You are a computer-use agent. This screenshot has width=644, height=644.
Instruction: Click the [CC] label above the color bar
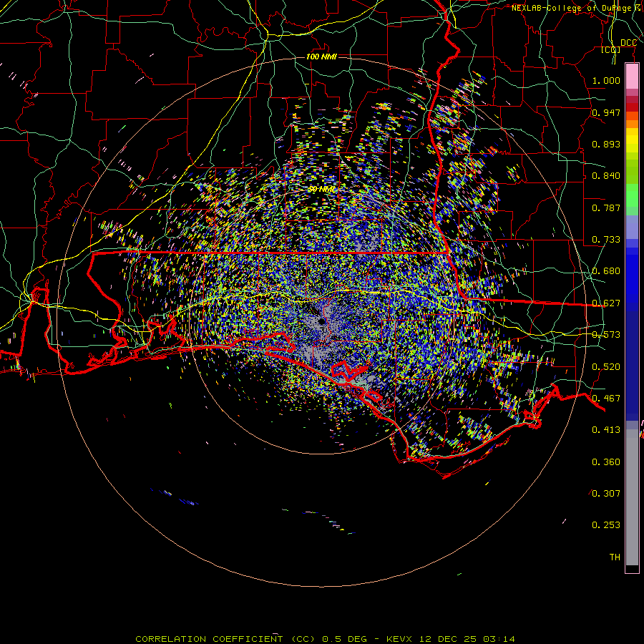click(611, 49)
